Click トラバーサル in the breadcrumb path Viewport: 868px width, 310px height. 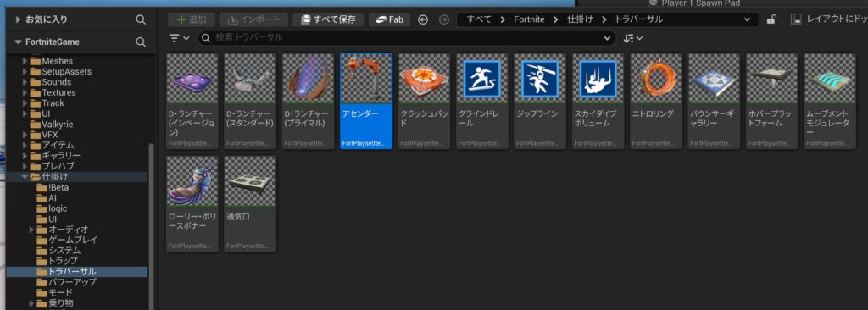[x=639, y=20]
